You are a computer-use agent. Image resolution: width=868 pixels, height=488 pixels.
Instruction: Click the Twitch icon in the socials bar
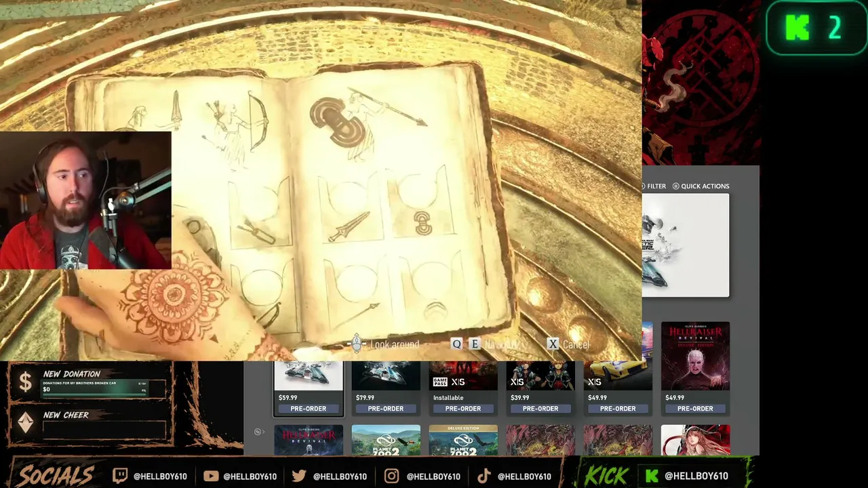click(120, 476)
